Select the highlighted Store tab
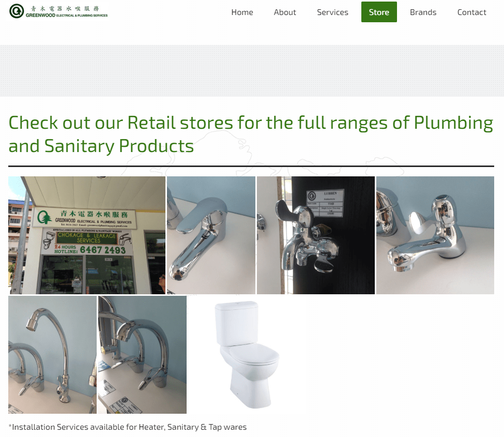Screen dimensions: 504x437 [379, 12]
